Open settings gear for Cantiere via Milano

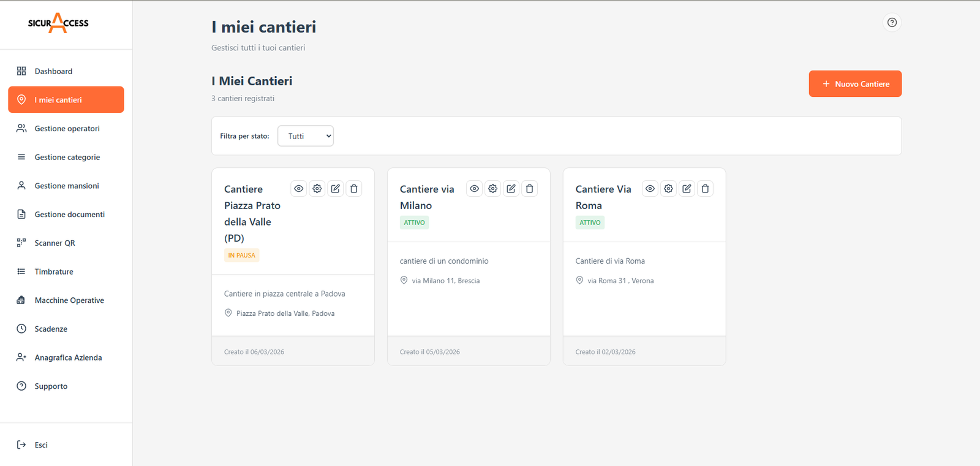coord(493,189)
